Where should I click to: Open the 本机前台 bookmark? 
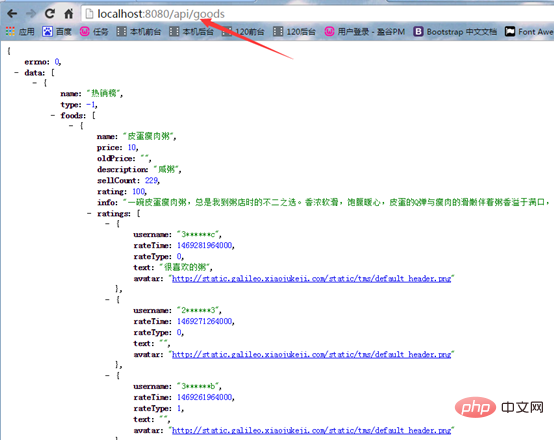(x=138, y=32)
